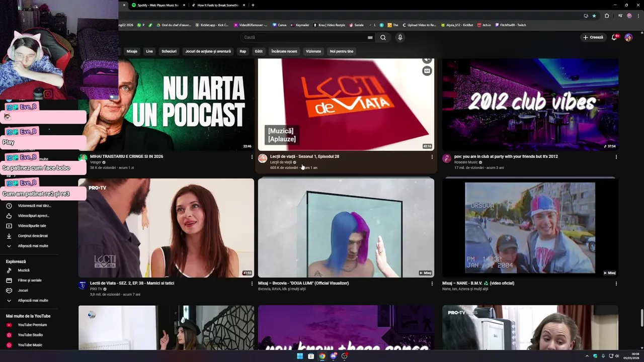Click 2012 club vibes thumbnail

tap(530, 105)
